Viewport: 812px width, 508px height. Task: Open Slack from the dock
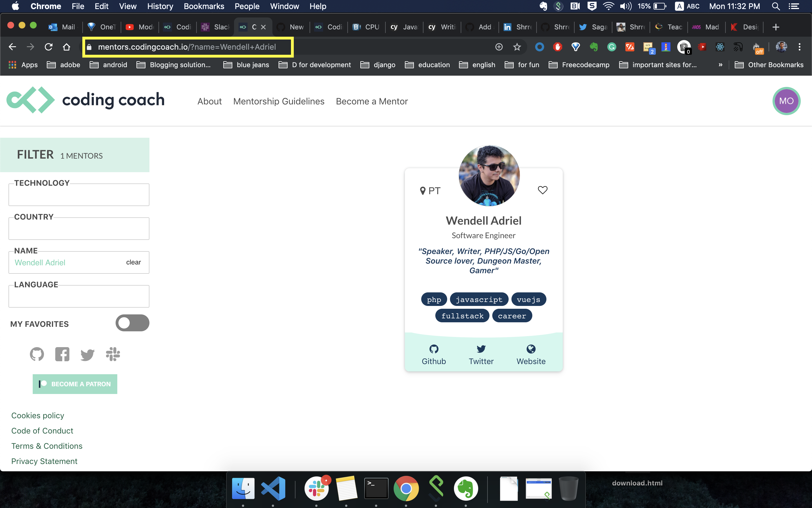coord(316,488)
